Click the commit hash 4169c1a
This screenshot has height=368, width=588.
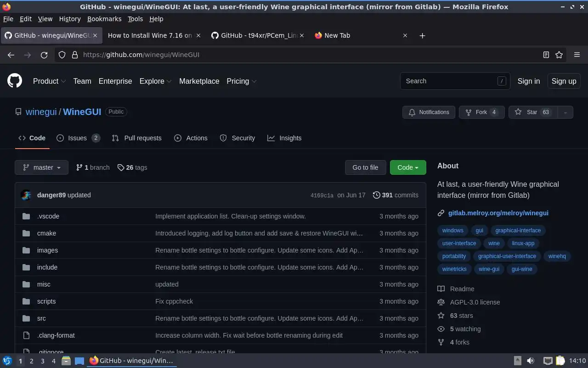322,195
